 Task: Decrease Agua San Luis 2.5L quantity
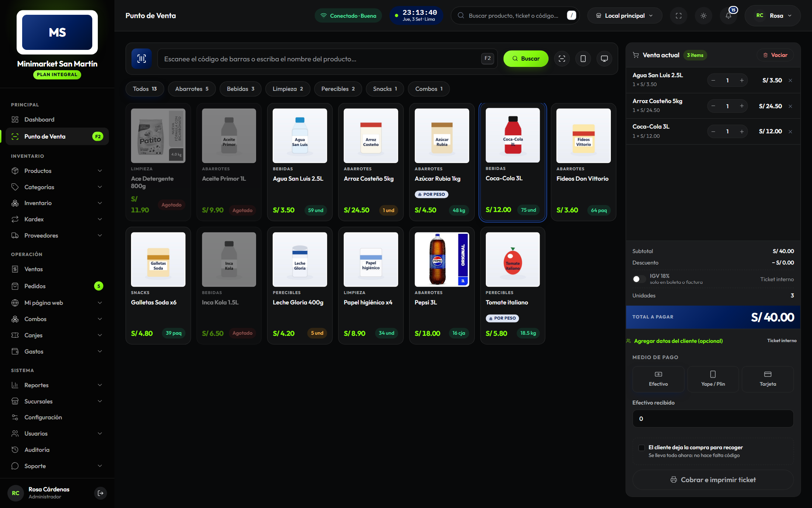point(713,81)
